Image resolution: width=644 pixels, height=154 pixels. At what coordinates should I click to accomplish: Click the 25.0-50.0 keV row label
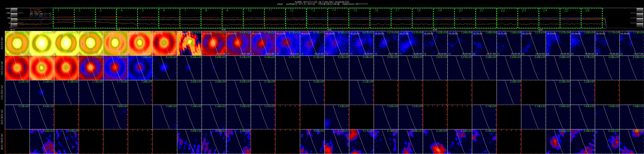pyautogui.click(x=2, y=117)
